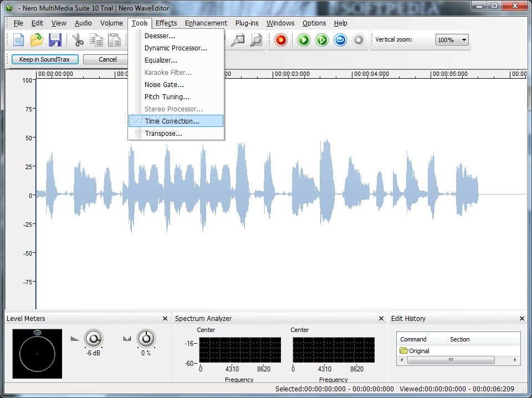The image size is (532, 398).
Task: Close the Level Meters panel
Action: coord(165,318)
